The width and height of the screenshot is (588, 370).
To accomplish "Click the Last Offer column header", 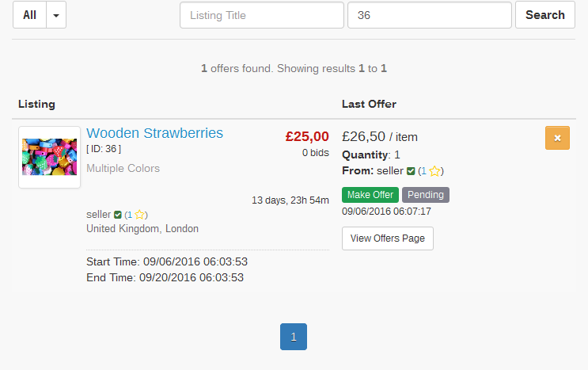I will [369, 104].
